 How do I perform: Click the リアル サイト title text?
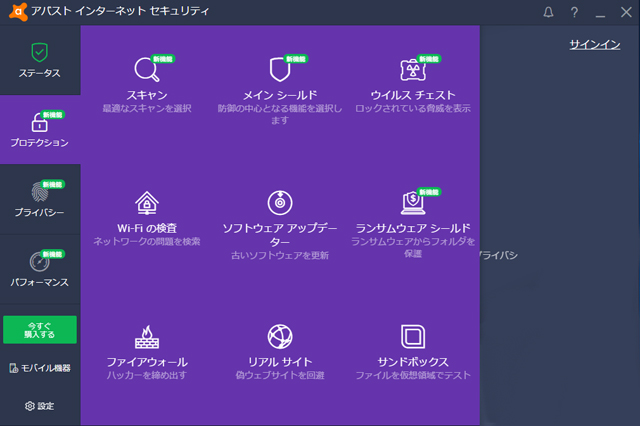[x=280, y=362]
